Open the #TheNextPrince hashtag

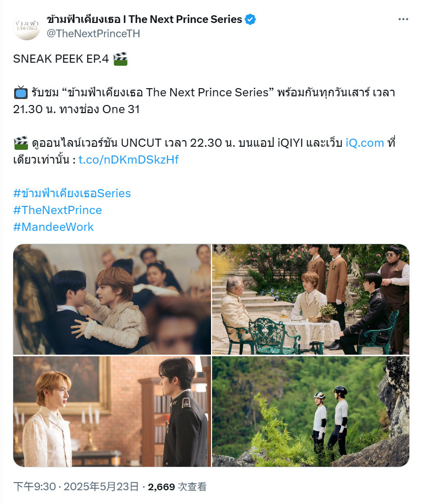58,210
